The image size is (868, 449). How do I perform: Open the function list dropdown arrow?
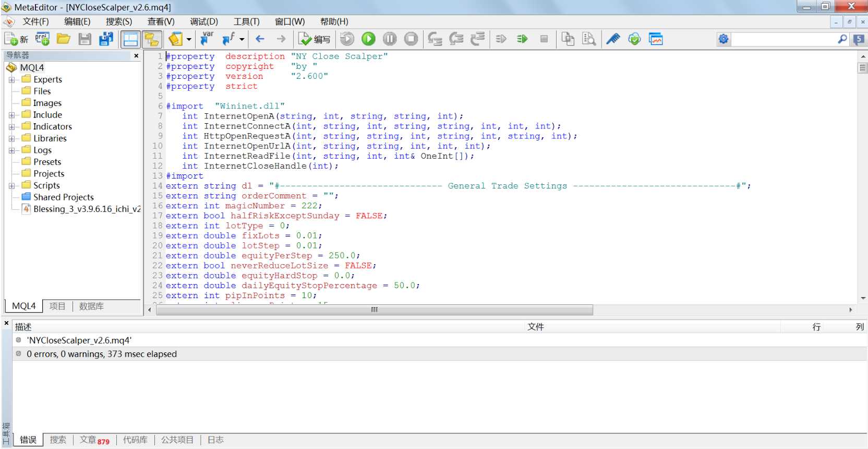[242, 39]
